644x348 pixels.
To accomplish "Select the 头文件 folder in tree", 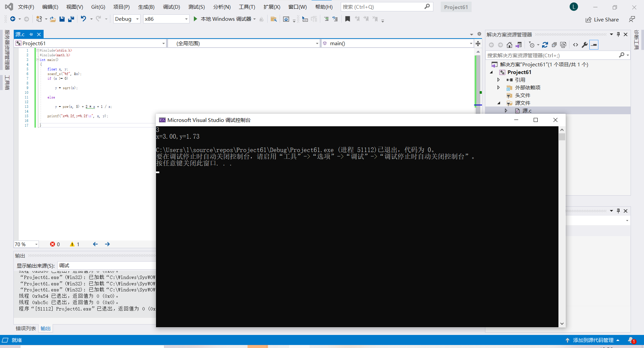I will [x=523, y=95].
